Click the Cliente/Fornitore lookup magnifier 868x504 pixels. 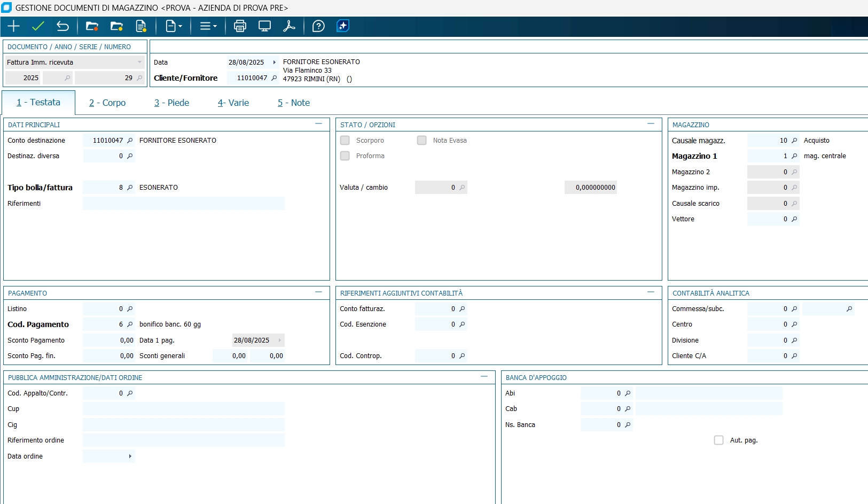pos(274,78)
